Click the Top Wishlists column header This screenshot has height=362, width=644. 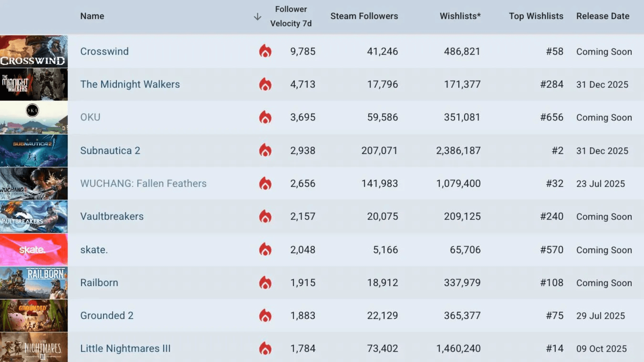click(536, 16)
